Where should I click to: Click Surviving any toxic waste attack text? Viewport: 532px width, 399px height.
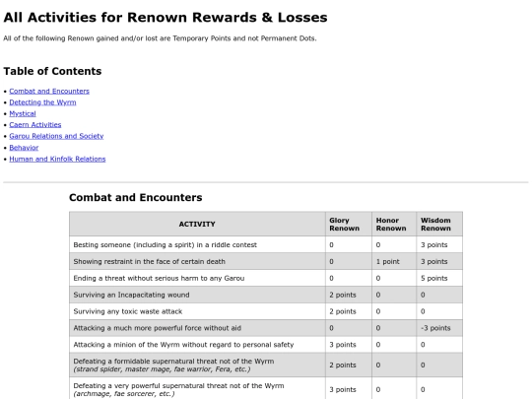[127, 311]
